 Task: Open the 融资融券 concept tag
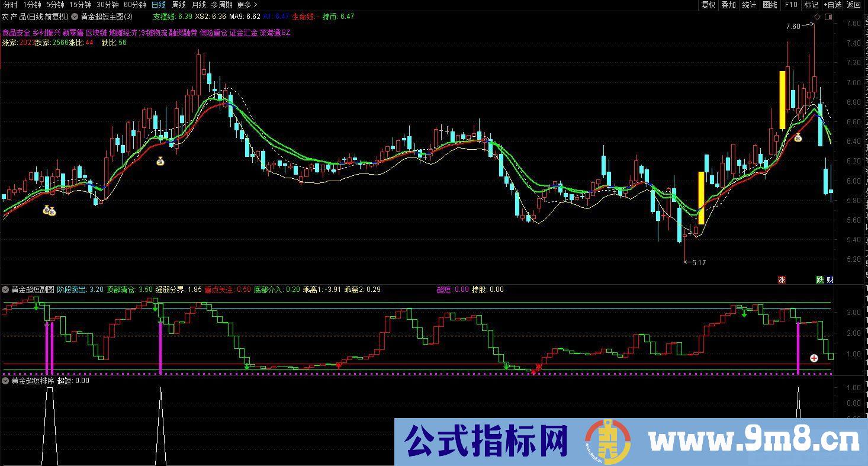[x=183, y=33]
